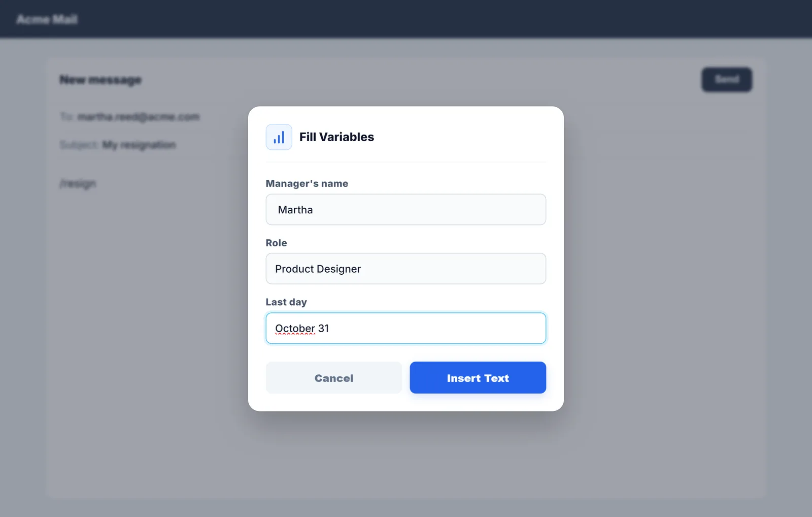Click the Acme Mail logo in header
The height and width of the screenshot is (517, 812).
tap(47, 19)
